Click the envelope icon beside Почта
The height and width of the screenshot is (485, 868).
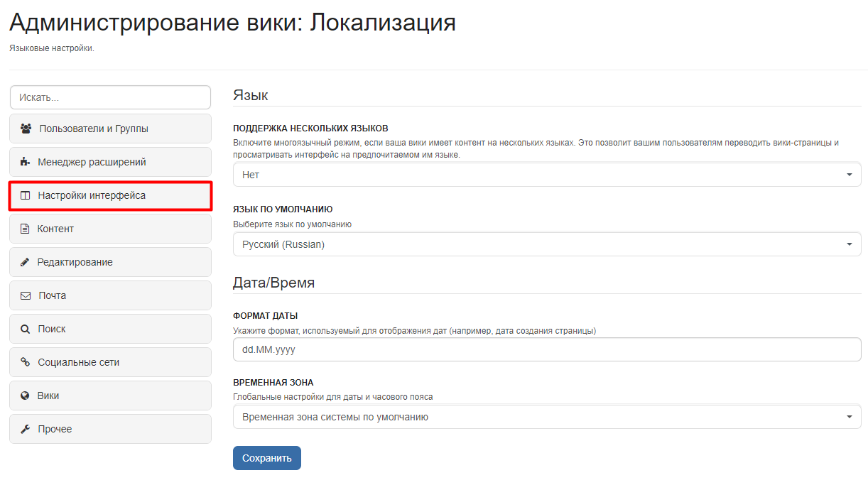(x=26, y=295)
